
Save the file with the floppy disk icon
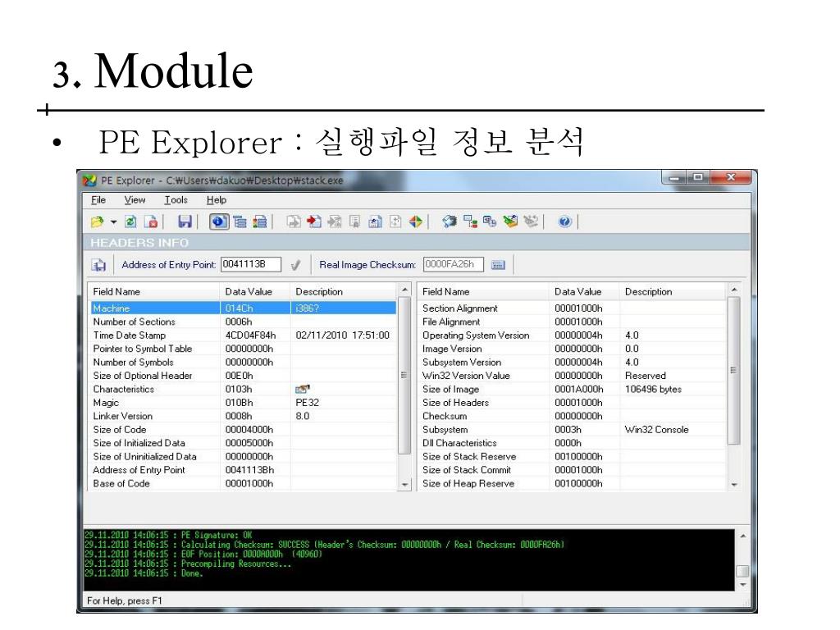185,221
